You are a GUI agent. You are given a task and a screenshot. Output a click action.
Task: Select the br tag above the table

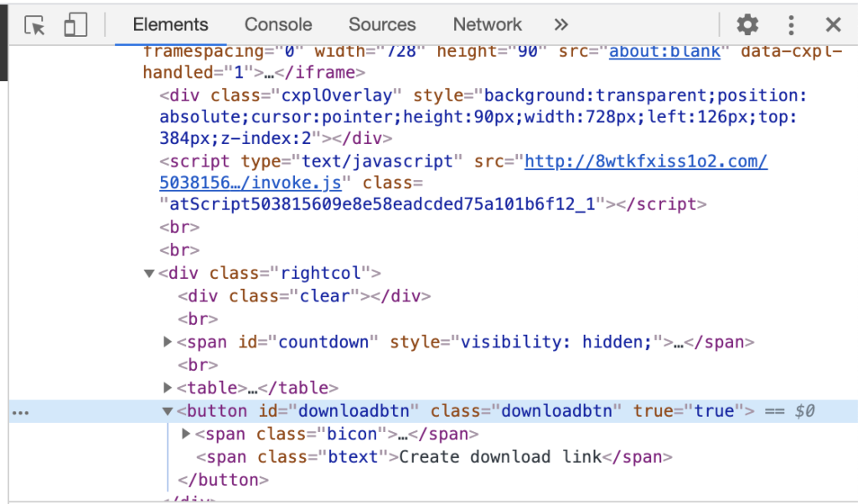(x=198, y=365)
